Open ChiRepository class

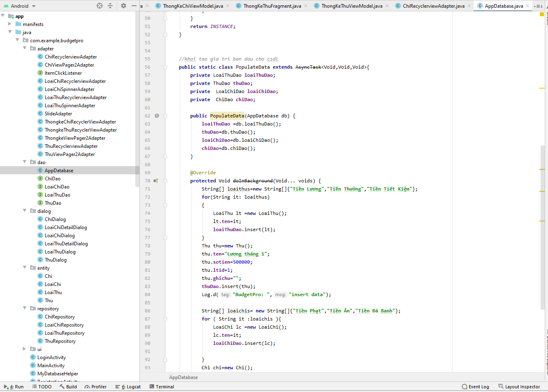click(59, 316)
